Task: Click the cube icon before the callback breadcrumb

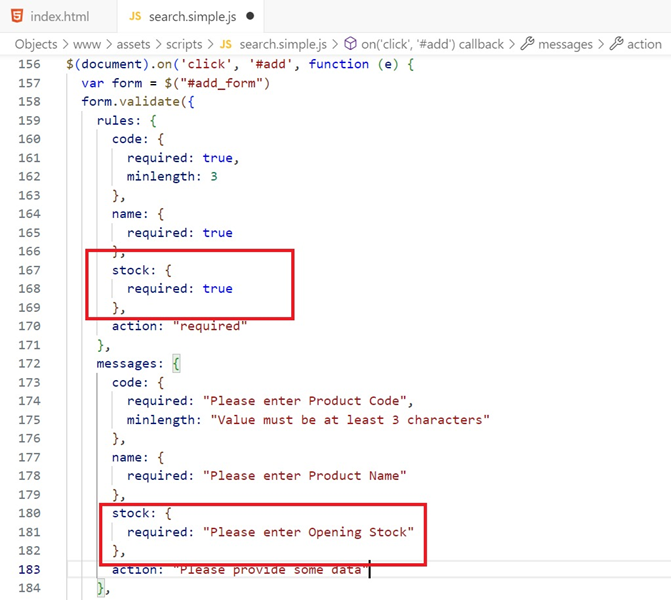Action: coord(350,44)
